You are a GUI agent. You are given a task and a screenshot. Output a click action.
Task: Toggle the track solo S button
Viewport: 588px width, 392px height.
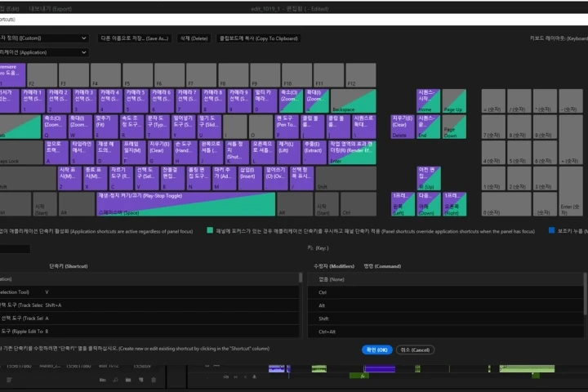point(245,376)
